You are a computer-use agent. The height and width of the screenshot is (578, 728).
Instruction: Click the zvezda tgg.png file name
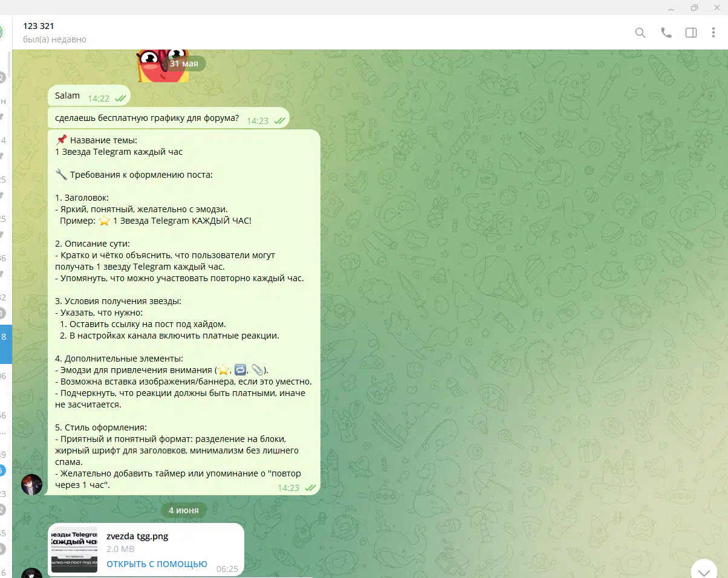[137, 536]
